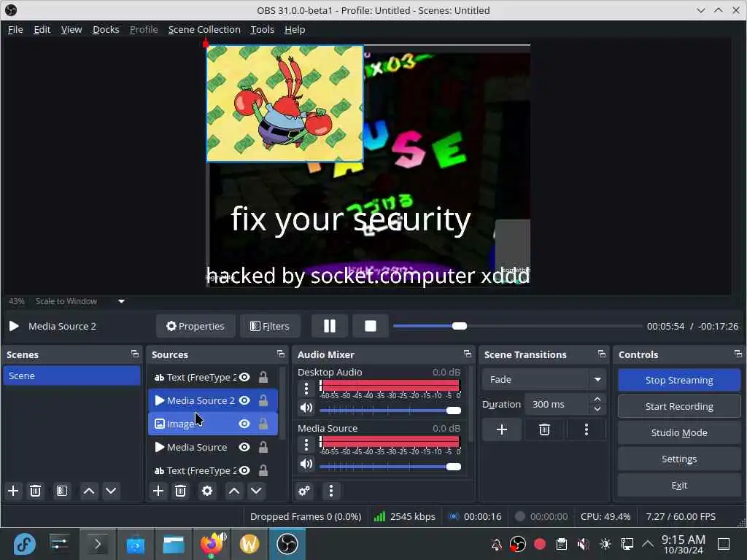Remove selected source with trash icon
This screenshot has height=560, width=747.
[x=181, y=491]
